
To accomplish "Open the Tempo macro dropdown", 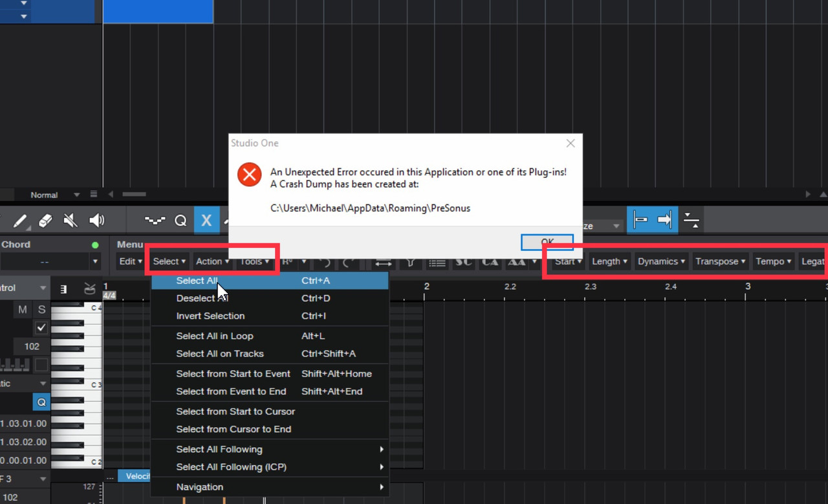I will pos(773,261).
